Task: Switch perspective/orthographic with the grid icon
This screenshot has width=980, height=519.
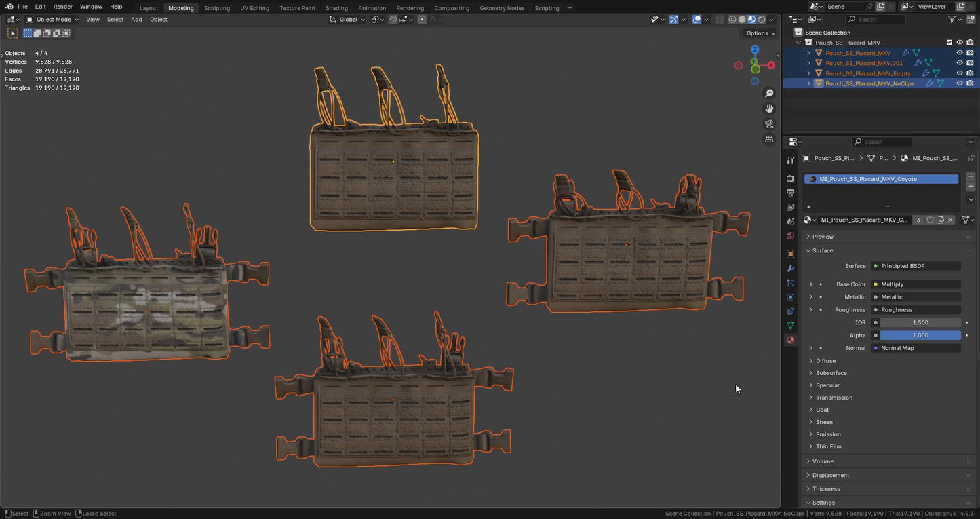Action: (769, 139)
